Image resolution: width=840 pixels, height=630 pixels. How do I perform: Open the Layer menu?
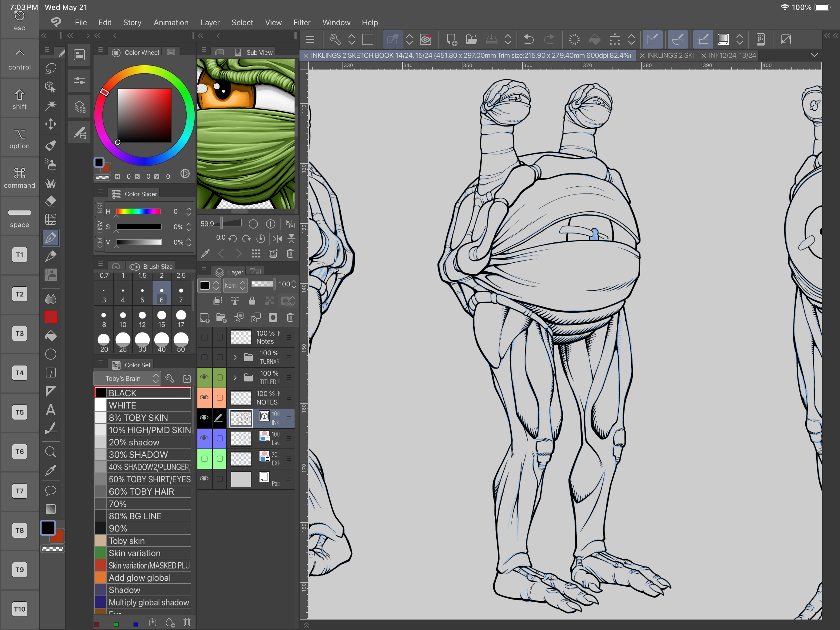(x=210, y=22)
